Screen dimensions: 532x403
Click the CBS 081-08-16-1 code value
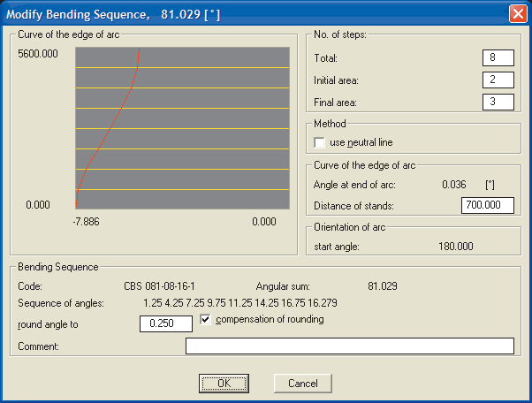[159, 286]
